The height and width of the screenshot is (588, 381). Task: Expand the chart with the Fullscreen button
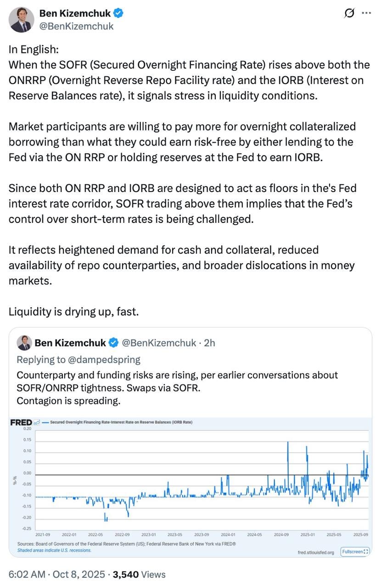pyautogui.click(x=355, y=551)
